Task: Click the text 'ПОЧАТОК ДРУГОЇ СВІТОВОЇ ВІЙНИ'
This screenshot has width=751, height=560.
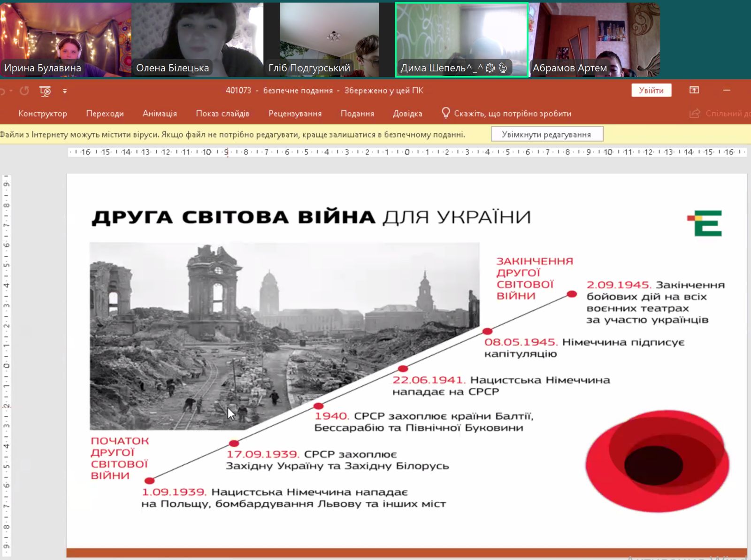Action: 120,458
